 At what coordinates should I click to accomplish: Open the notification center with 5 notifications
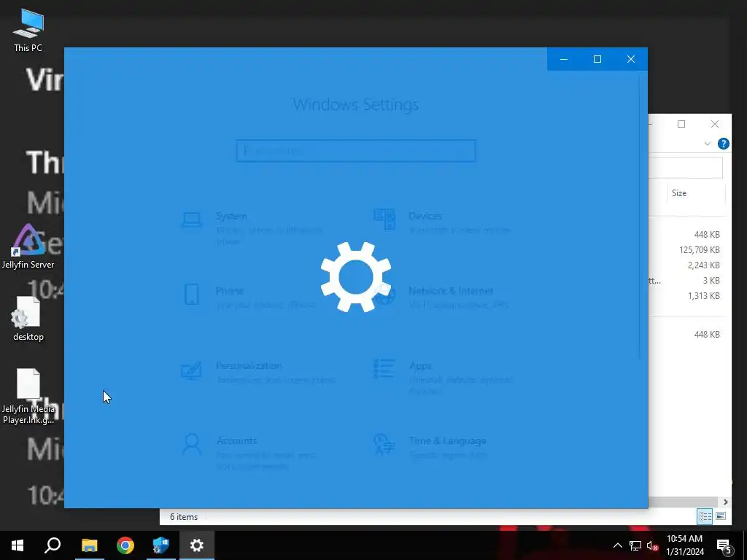click(724, 546)
